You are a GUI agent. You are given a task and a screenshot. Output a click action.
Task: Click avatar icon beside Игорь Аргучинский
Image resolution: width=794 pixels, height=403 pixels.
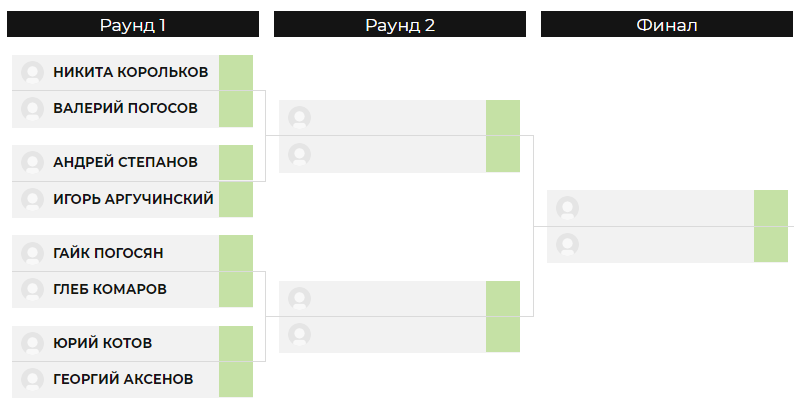tap(32, 199)
